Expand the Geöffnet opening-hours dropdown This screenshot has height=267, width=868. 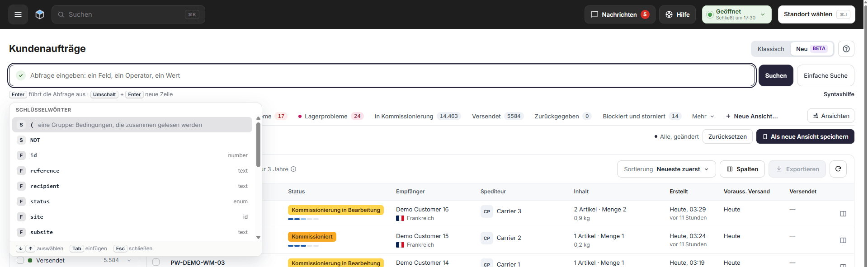coord(737,14)
